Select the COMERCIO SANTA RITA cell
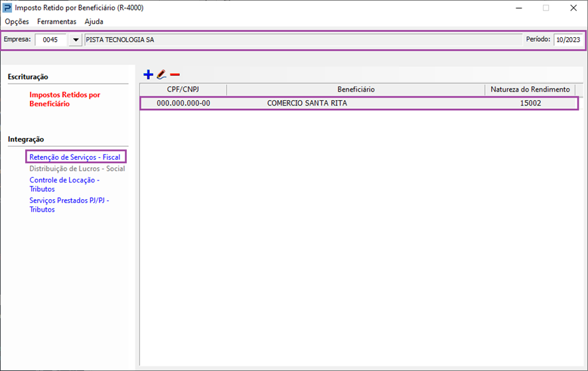 pos(307,103)
